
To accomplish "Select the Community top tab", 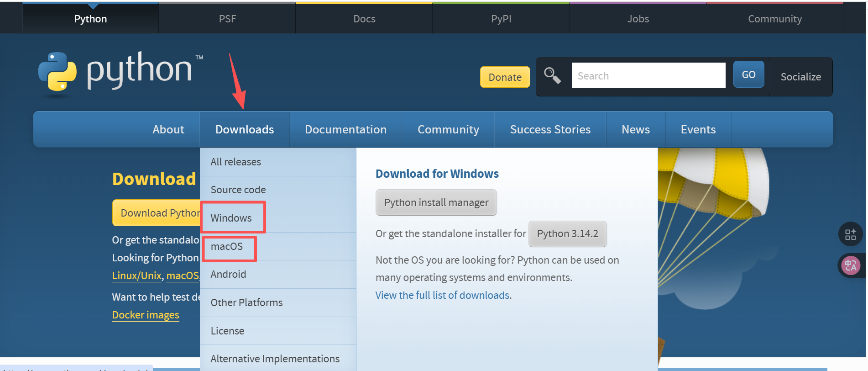I will tap(775, 19).
